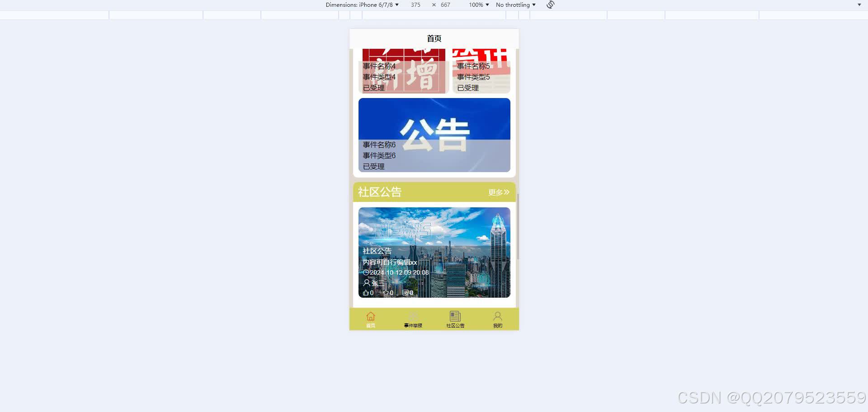The image size is (868, 412).
Task: Open the device toolbar more options arrow
Action: [x=859, y=5]
